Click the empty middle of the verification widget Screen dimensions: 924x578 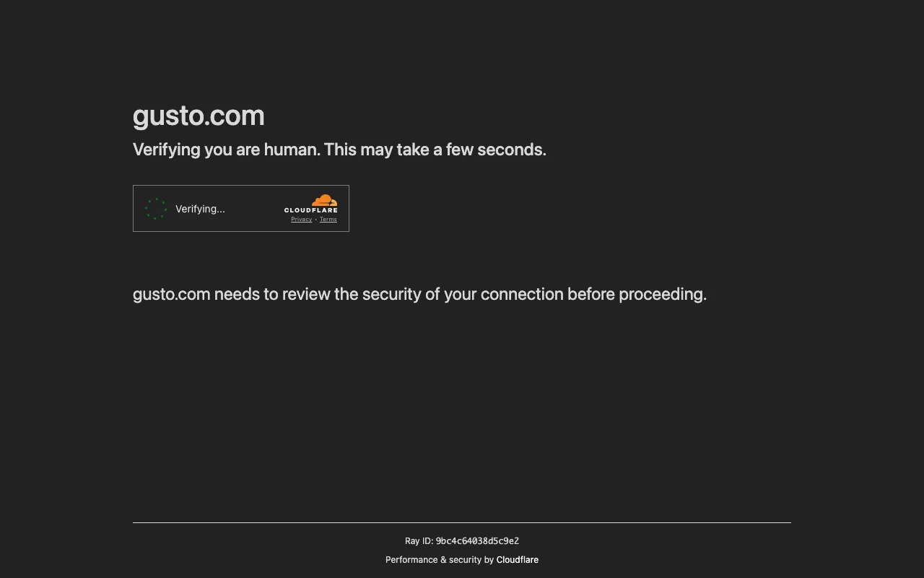pyautogui.click(x=253, y=209)
